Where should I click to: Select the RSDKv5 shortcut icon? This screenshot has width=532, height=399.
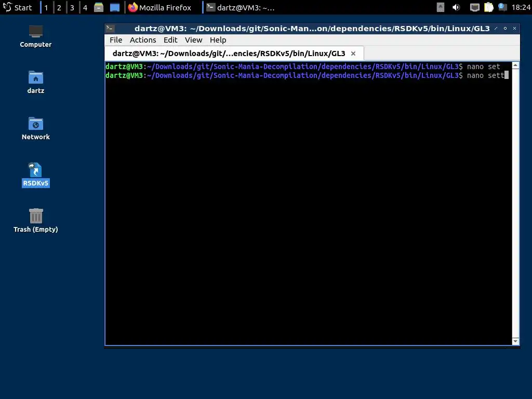[x=36, y=175]
